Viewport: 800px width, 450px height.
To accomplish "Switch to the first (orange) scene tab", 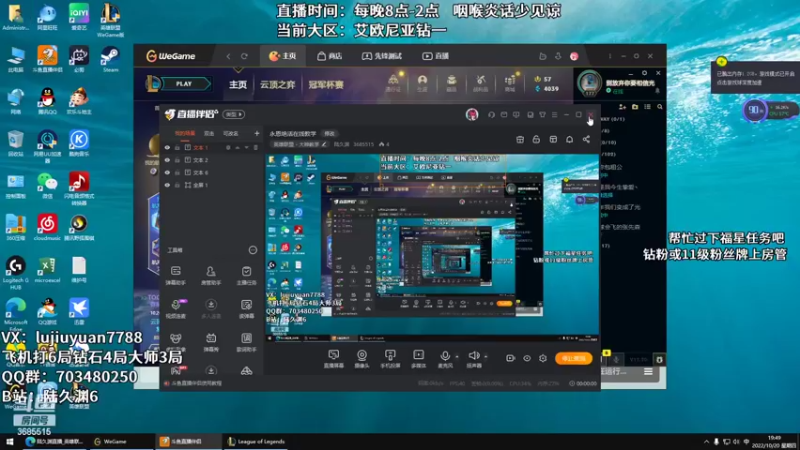I will click(x=185, y=133).
